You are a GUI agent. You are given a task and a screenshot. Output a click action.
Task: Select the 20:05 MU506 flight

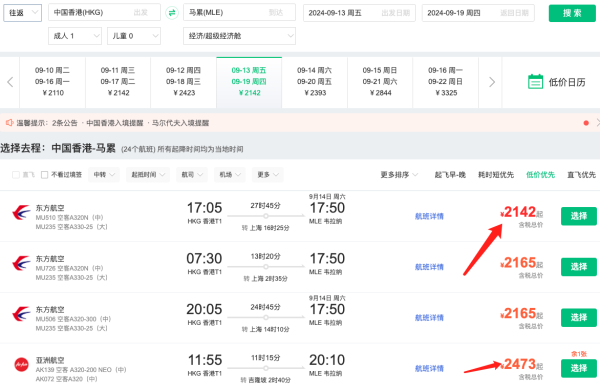[579, 318]
